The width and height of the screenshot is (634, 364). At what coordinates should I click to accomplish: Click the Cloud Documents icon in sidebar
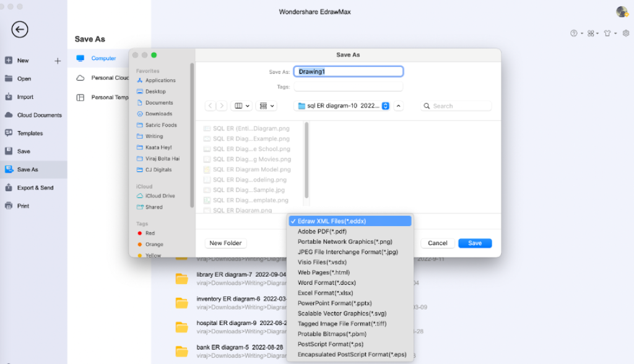pyautogui.click(x=9, y=115)
